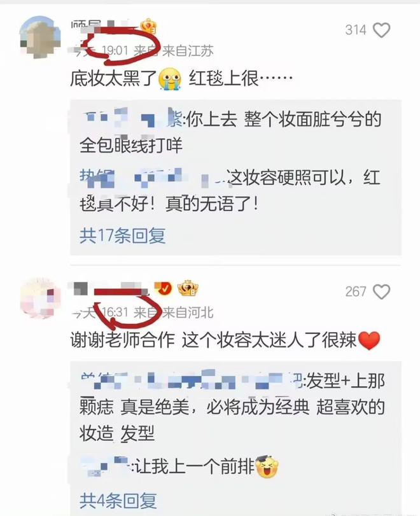Tap the laughing graduate emoji in reply
The height and width of the screenshot is (516, 420).
pyautogui.click(x=267, y=466)
